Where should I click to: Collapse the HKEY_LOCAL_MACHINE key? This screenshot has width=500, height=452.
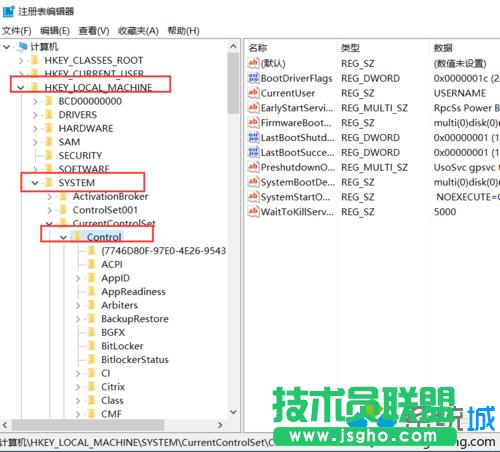[x=21, y=88]
